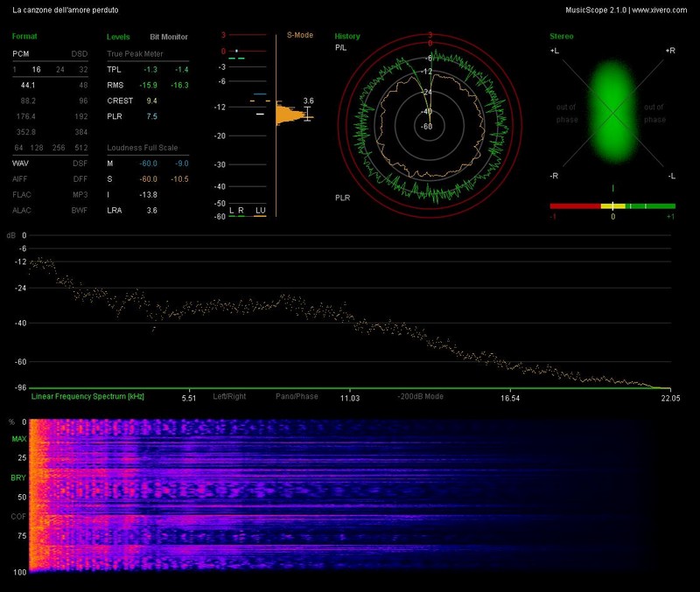Click the momentary loudness value -9.0
The height and width of the screenshot is (592, 700).
[x=182, y=164]
